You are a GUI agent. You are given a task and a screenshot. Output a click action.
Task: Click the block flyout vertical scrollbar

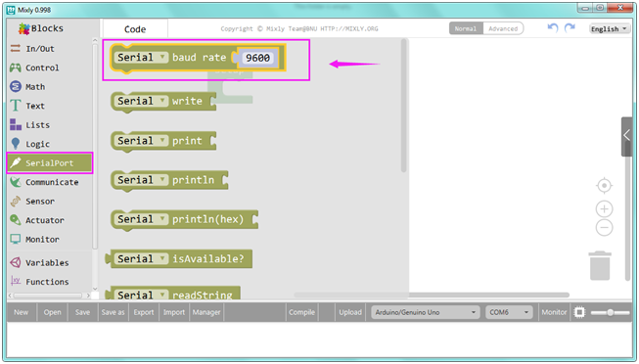click(x=403, y=106)
